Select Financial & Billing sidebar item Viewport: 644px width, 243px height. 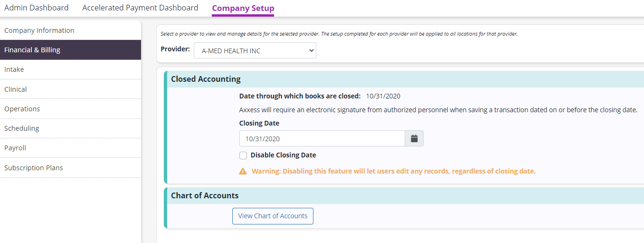(x=32, y=50)
